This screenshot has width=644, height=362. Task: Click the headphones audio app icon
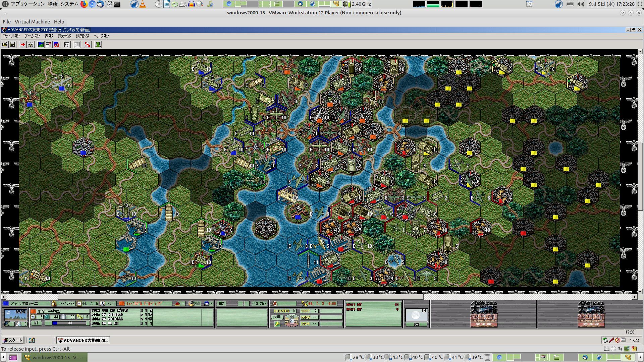tap(191, 4)
